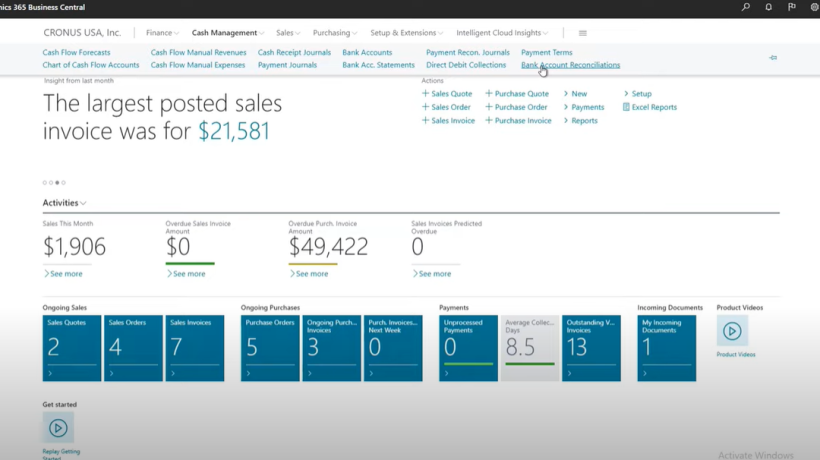Open the Outstanding Vendor Invoices tile

point(591,348)
